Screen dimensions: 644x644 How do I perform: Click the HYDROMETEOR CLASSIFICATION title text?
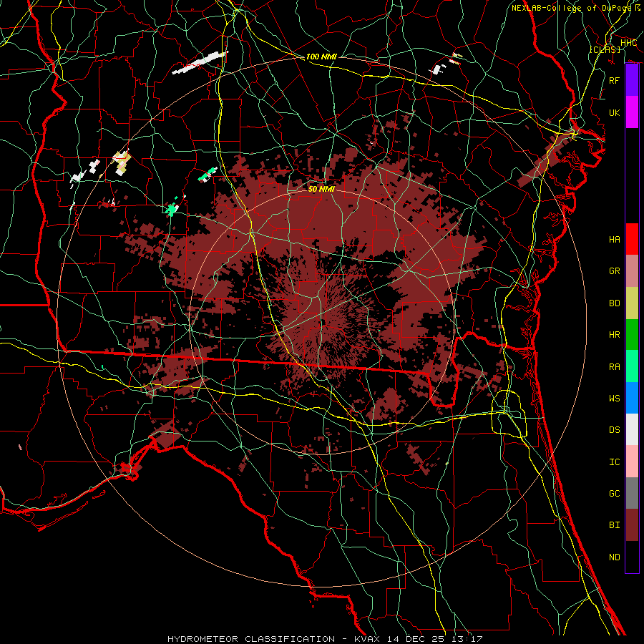point(251,639)
